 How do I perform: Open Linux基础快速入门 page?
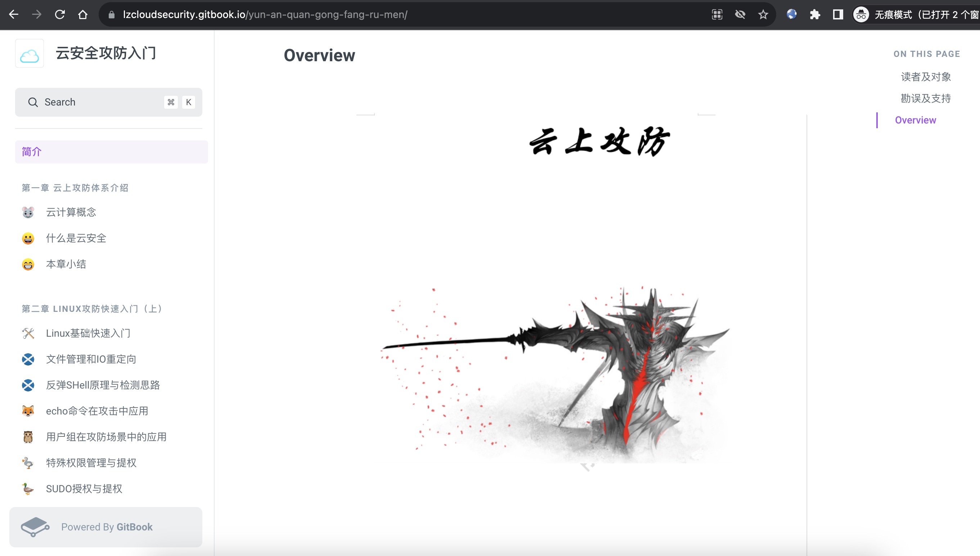[88, 333]
